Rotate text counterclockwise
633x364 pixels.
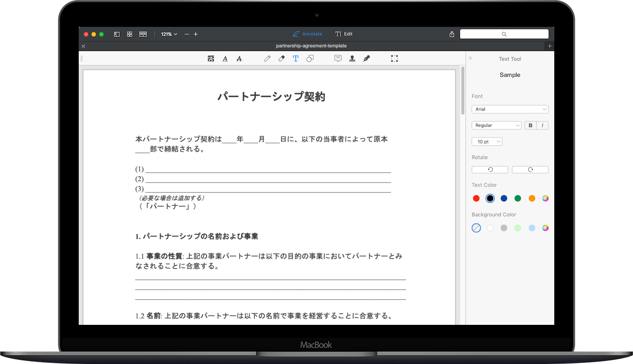click(x=490, y=170)
